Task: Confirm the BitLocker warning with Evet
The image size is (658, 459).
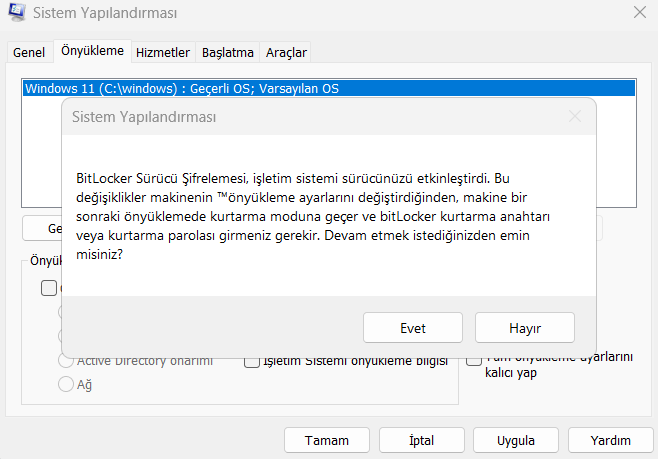Action: pos(413,327)
